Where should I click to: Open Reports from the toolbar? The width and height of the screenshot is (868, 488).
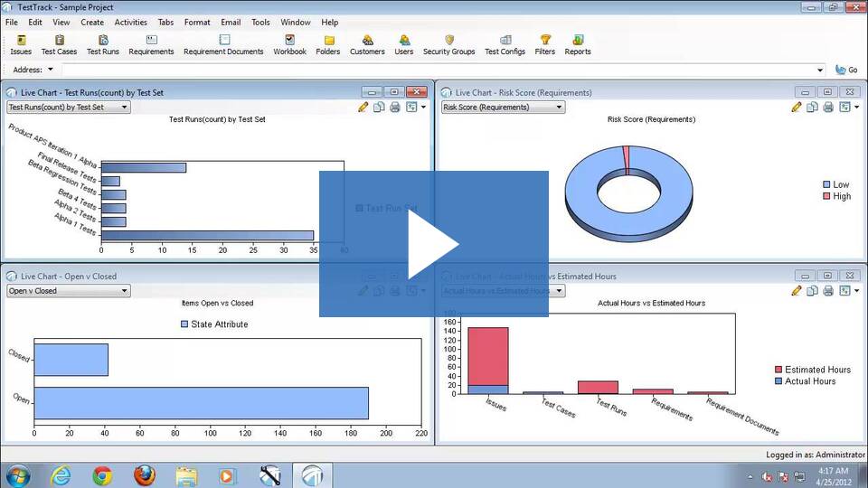(x=578, y=45)
